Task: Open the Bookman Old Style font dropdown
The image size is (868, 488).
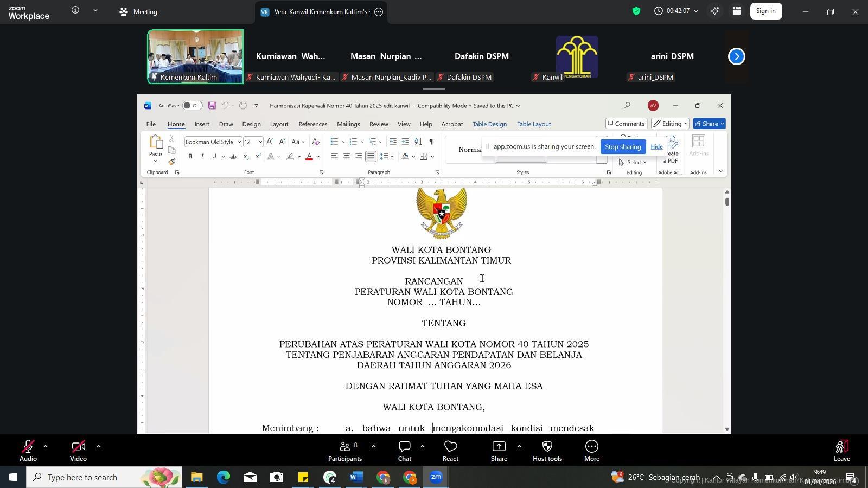Action: tap(239, 142)
